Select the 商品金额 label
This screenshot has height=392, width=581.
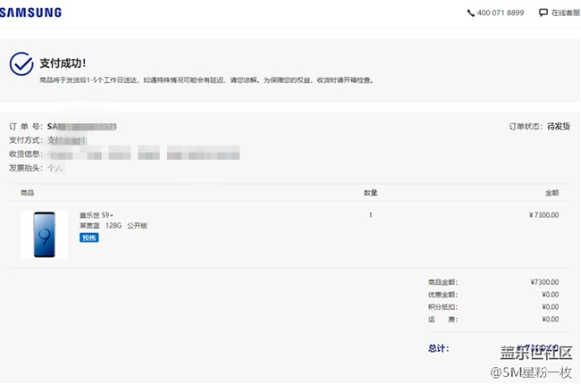(x=442, y=282)
